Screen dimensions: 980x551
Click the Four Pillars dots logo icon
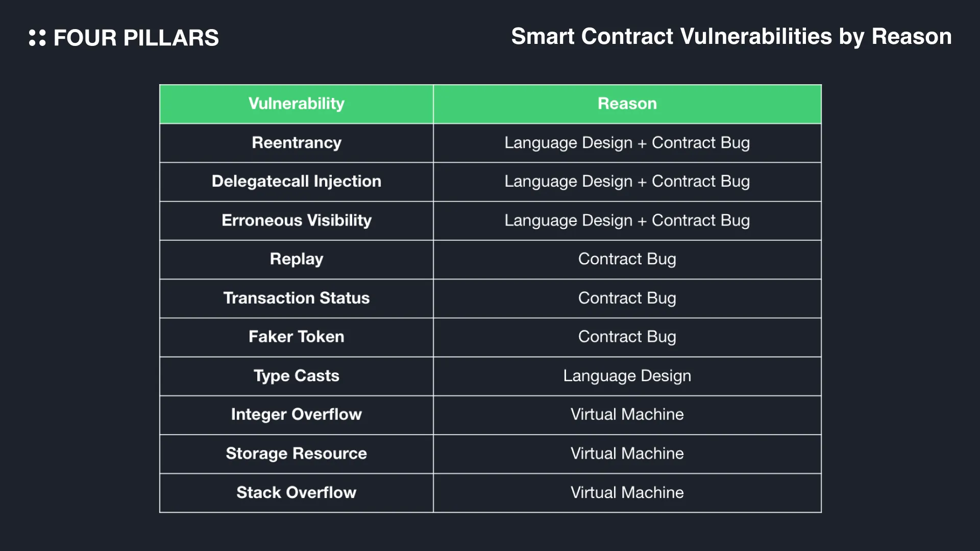point(37,38)
